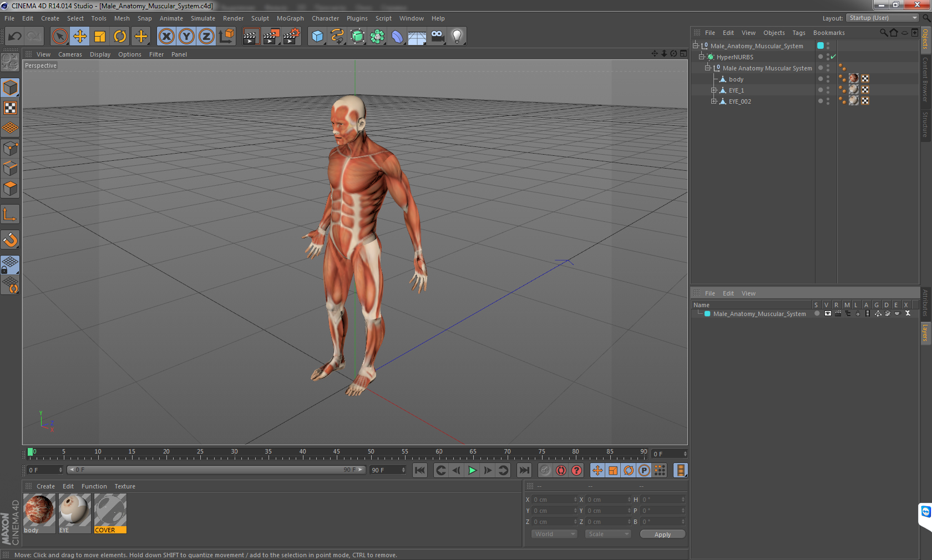Open the spline tools icon
The image size is (932, 560).
337,37
